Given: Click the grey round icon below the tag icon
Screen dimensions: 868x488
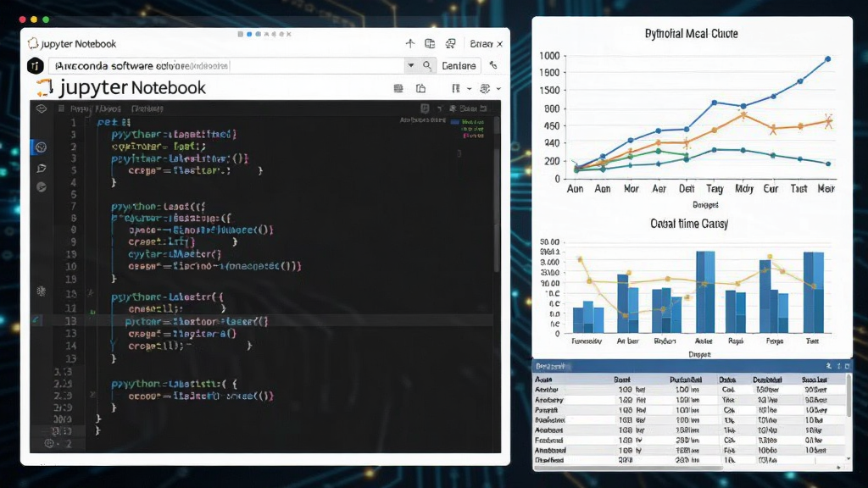Looking at the screenshot, I should click(41, 187).
